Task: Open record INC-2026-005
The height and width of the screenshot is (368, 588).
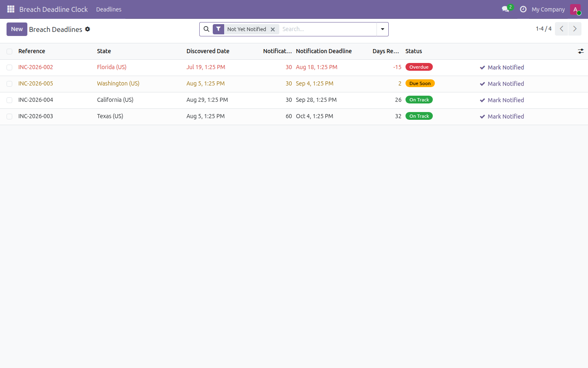Action: [36, 83]
